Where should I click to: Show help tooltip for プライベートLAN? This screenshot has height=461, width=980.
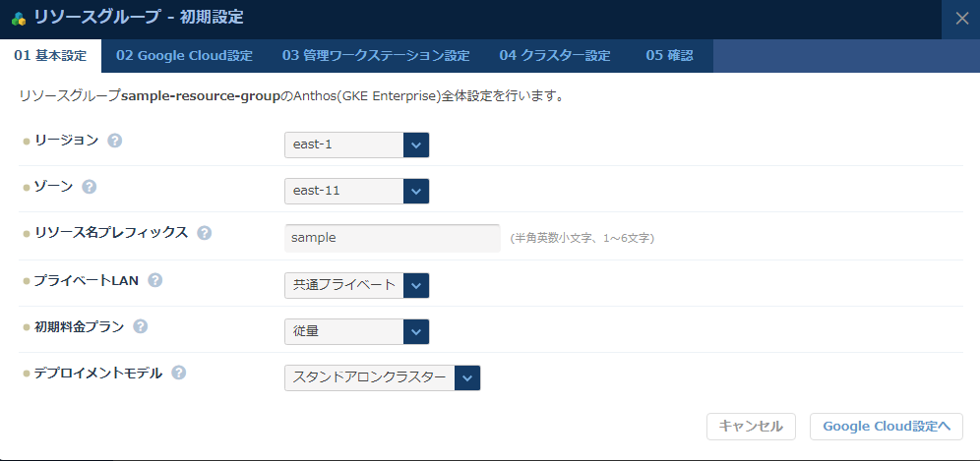[154, 280]
